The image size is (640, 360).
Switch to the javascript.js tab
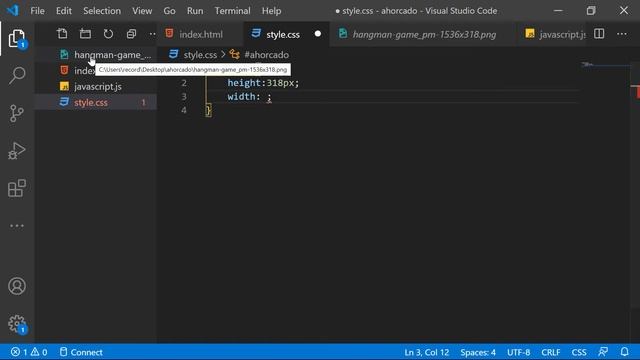pos(553,34)
